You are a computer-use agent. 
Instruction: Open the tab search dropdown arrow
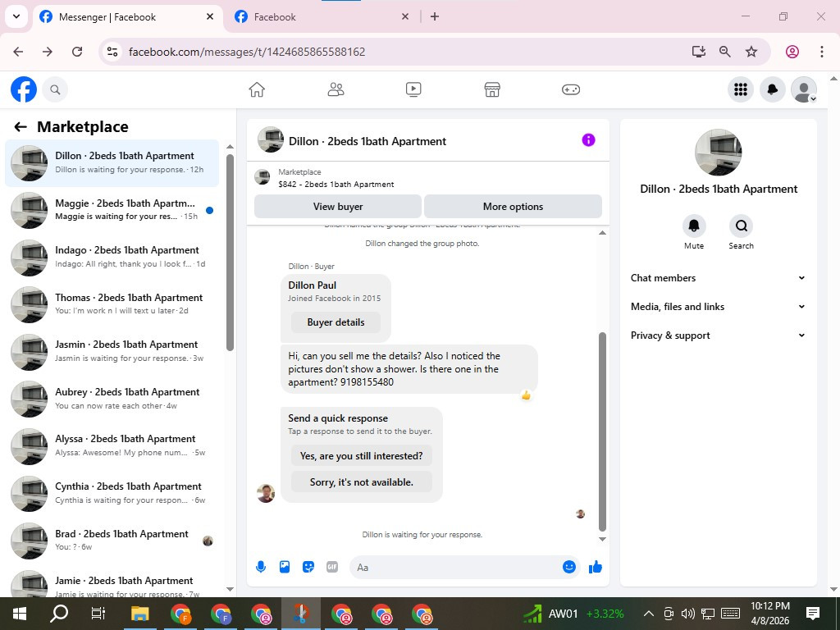click(x=16, y=16)
